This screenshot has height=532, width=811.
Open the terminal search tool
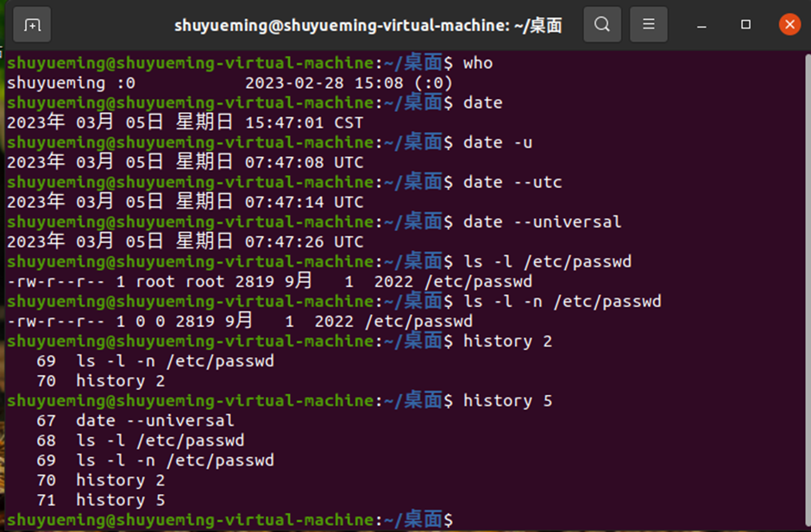(x=602, y=24)
